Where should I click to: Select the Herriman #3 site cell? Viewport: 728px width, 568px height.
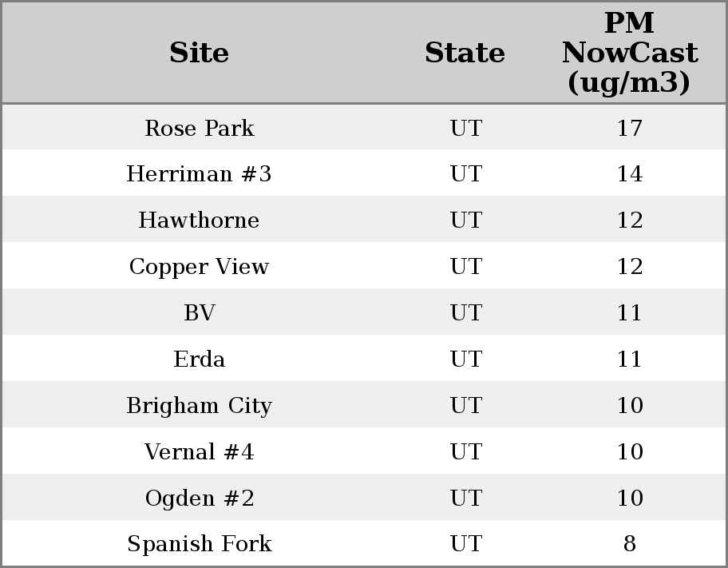tap(199, 174)
